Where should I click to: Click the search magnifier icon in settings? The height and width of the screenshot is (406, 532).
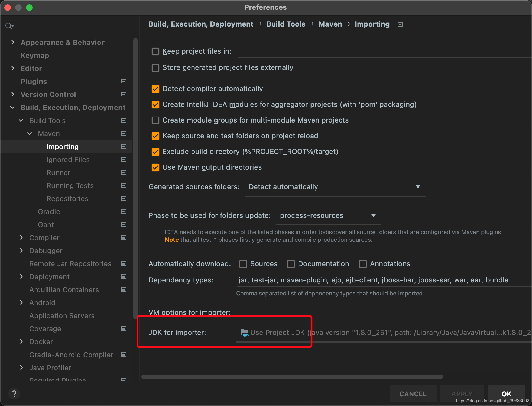[x=9, y=26]
